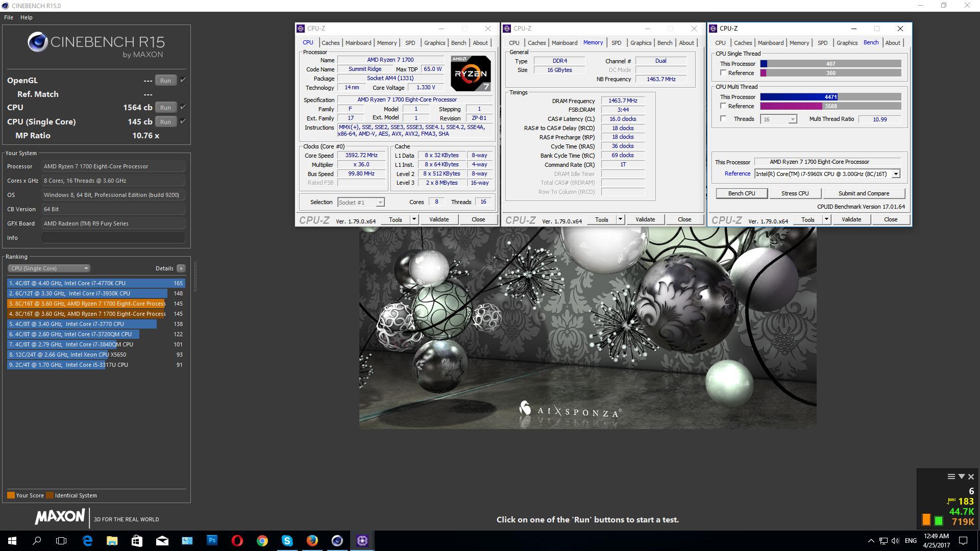This screenshot has width=980, height=551.
Task: Run the CPU benchmark in Cinebench
Action: click(x=165, y=108)
